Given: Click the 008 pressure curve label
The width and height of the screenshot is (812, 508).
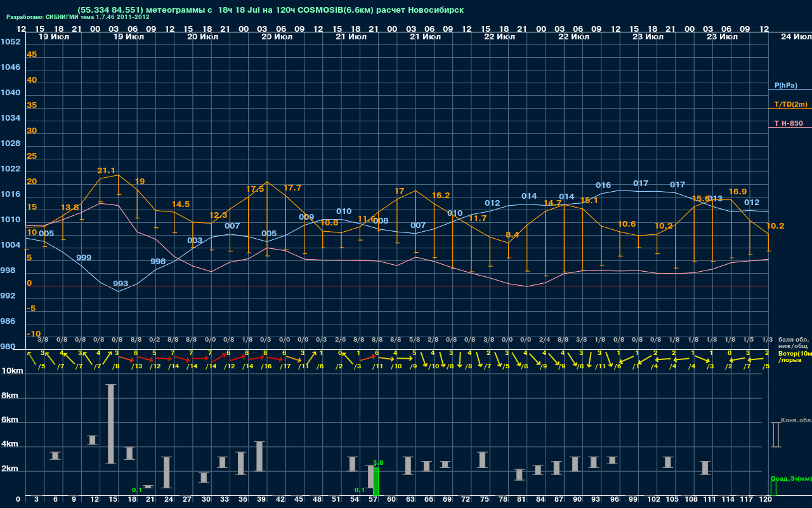Looking at the screenshot, I should pos(381,221).
